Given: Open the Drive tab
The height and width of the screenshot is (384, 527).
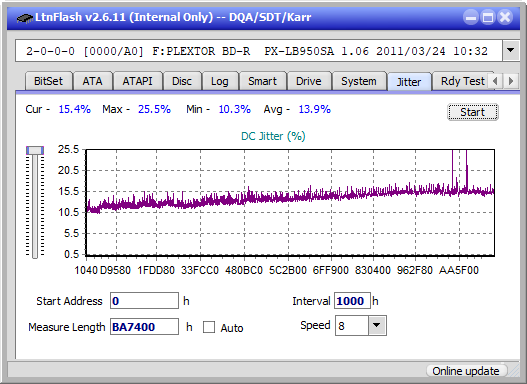Looking at the screenshot, I should pos(309,81).
